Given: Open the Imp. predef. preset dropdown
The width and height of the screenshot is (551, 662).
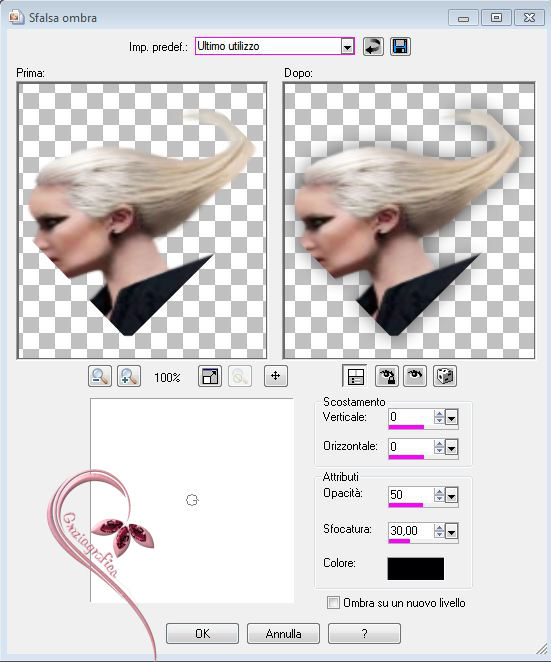Looking at the screenshot, I should [347, 47].
